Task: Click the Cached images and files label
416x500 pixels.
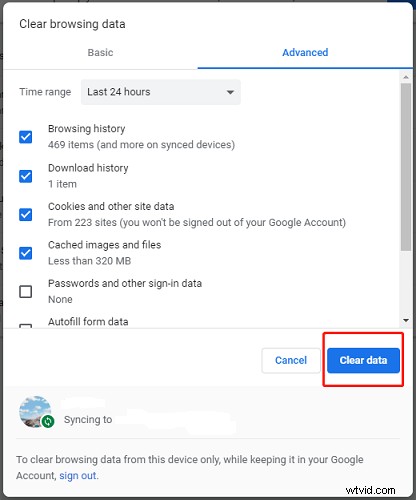Action: click(x=105, y=245)
